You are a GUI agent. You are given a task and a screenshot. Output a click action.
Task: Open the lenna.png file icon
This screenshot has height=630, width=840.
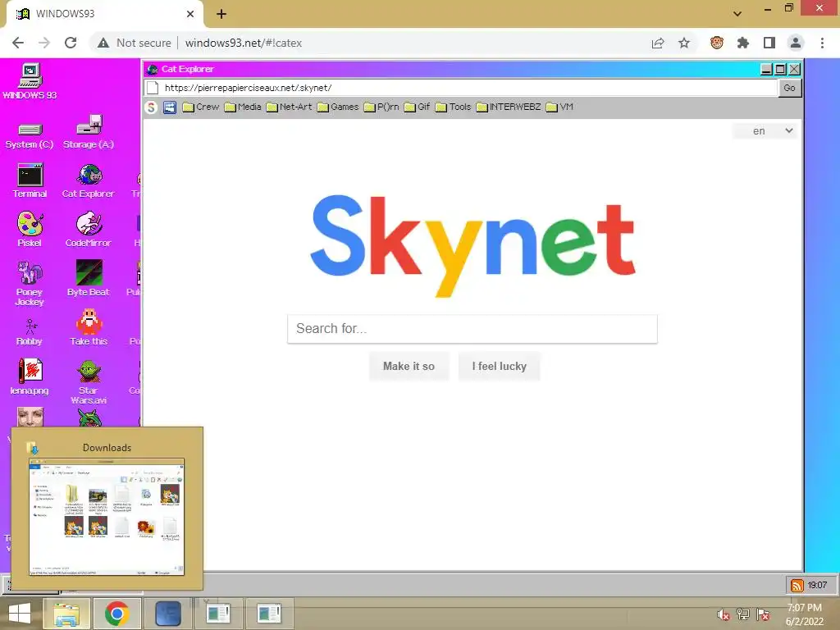[x=30, y=377]
